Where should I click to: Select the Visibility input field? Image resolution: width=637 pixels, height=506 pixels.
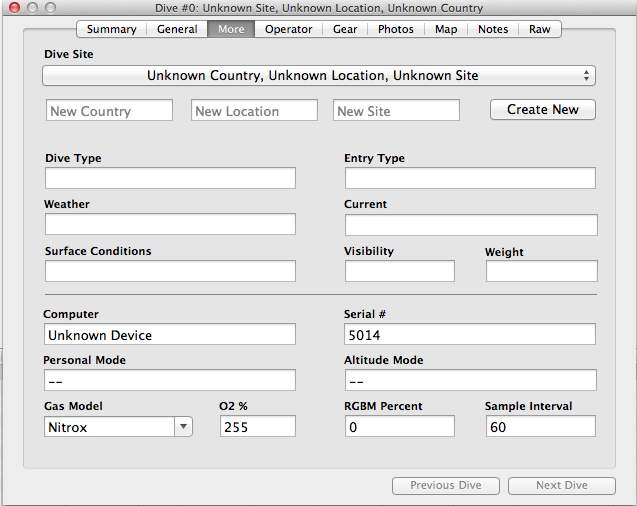coord(399,271)
